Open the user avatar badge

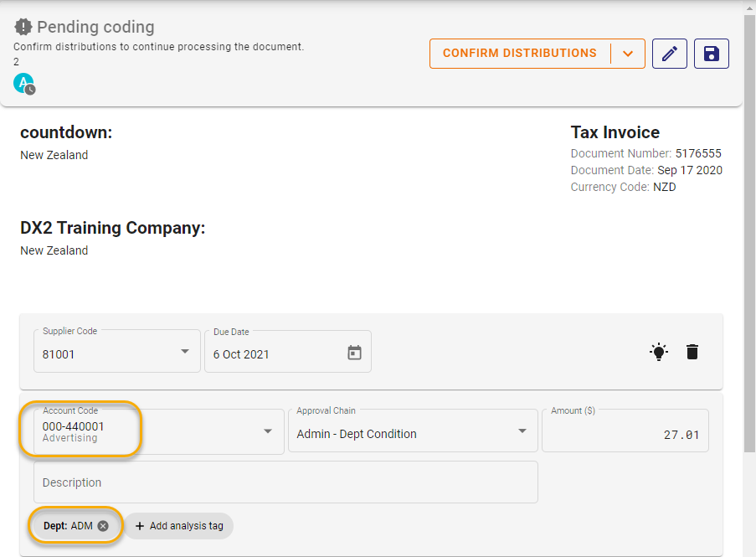pos(23,83)
